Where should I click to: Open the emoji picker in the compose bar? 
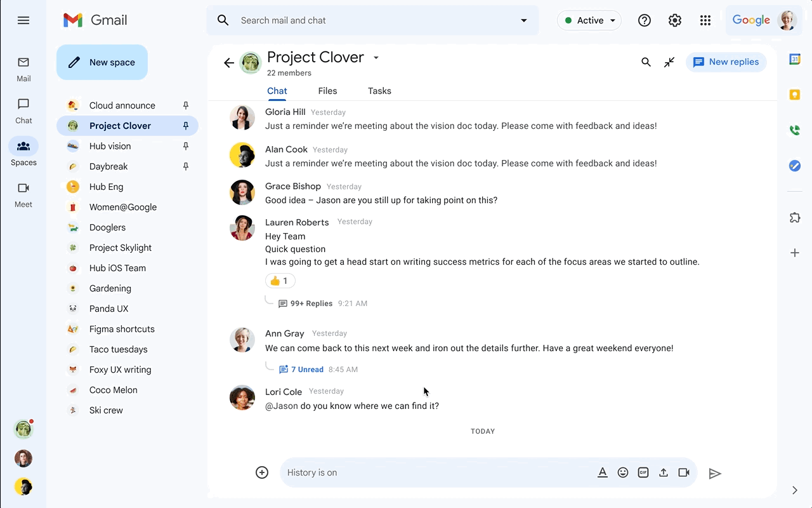tap(622, 472)
